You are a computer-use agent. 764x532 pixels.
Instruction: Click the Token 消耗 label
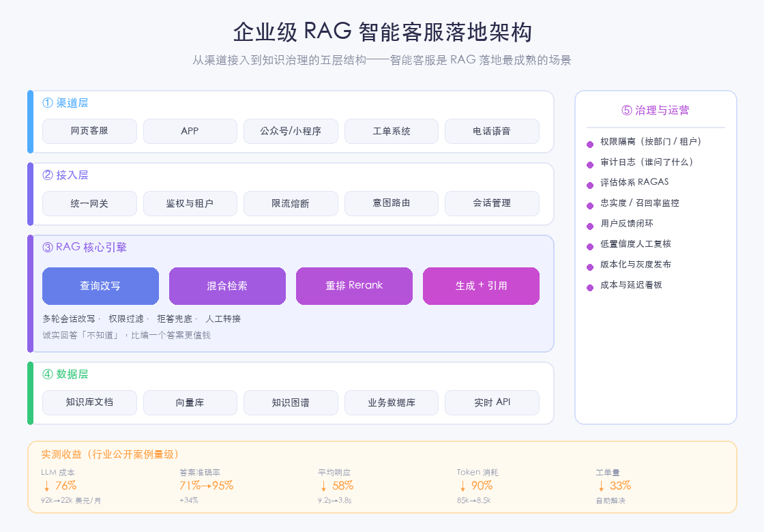click(477, 473)
